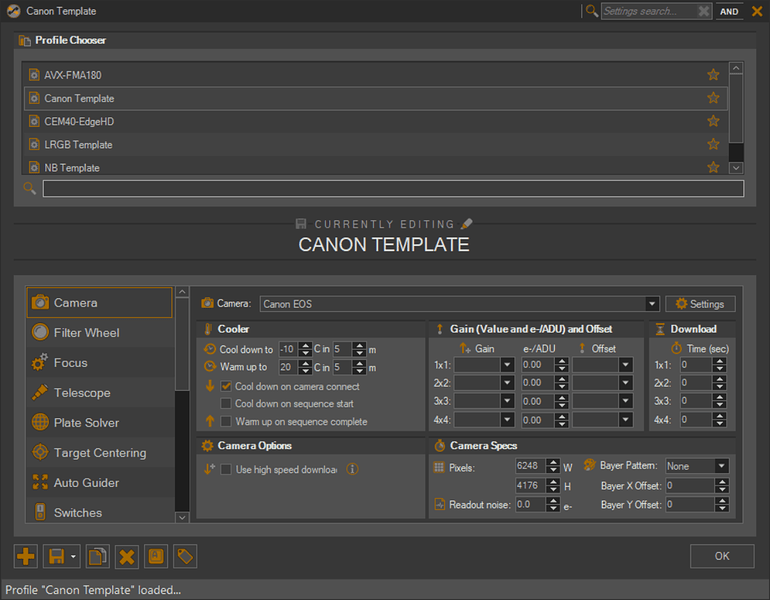Open the Auto Guider tab

pos(100,482)
